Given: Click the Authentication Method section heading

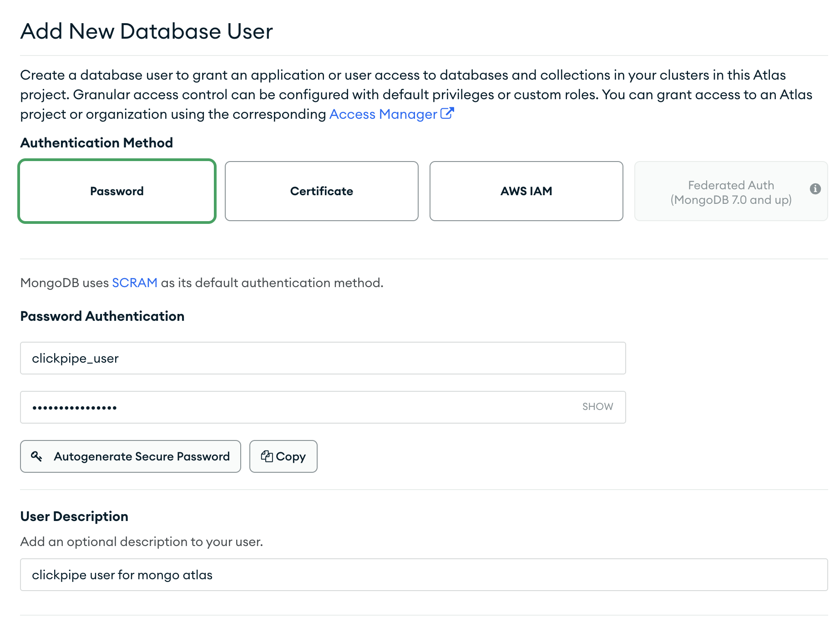Looking at the screenshot, I should click(x=96, y=142).
